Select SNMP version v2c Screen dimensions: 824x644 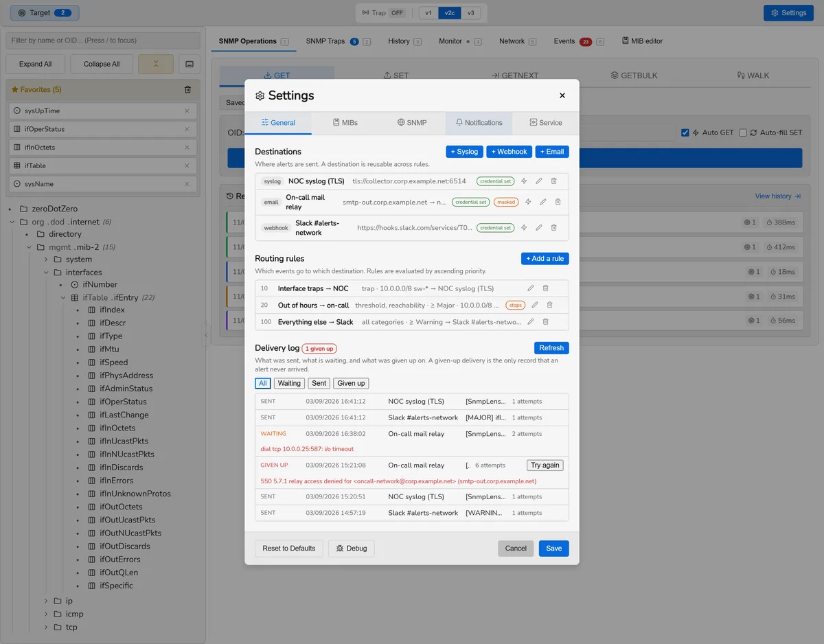[449, 13]
